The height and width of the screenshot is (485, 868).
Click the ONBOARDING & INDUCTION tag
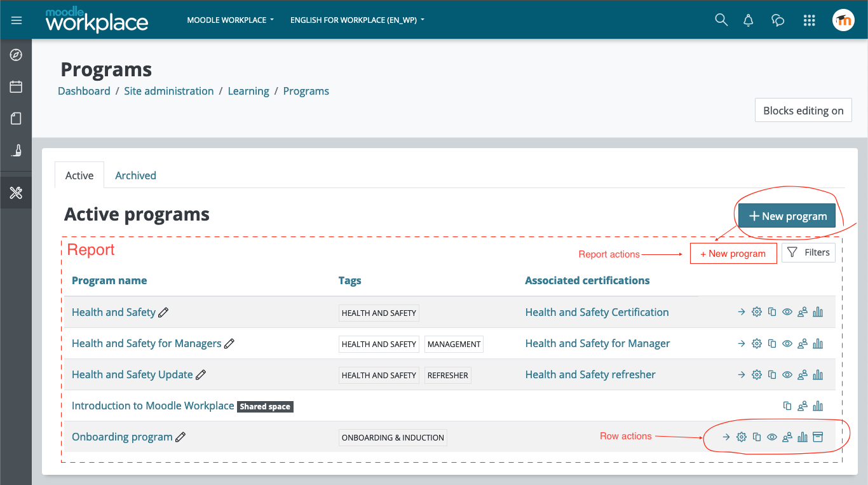pos(393,437)
